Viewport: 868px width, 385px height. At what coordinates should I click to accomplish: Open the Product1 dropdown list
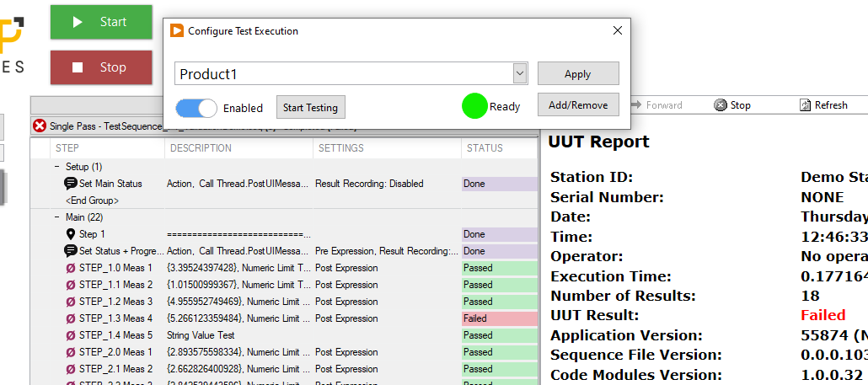(x=520, y=74)
